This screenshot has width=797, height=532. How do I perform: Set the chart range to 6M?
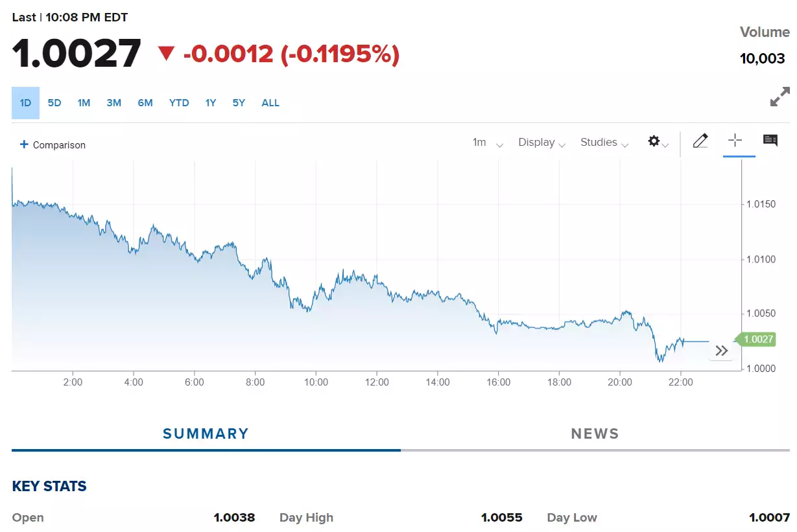145,103
